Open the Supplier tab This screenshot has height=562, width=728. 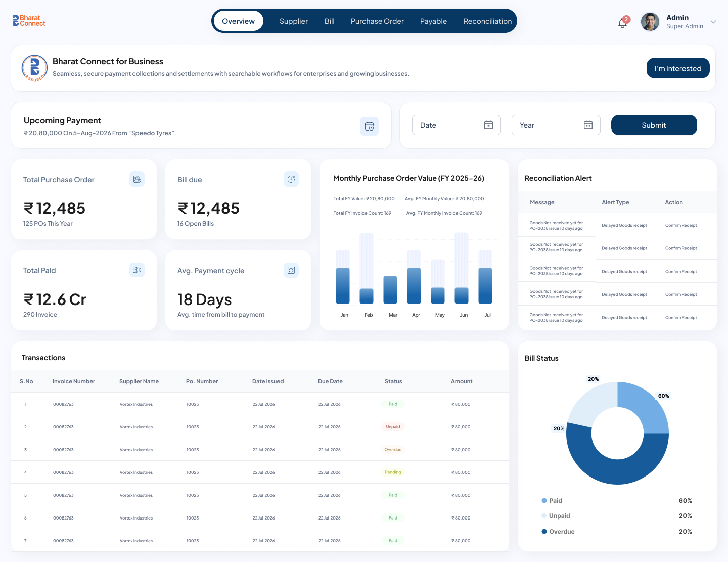coord(294,21)
